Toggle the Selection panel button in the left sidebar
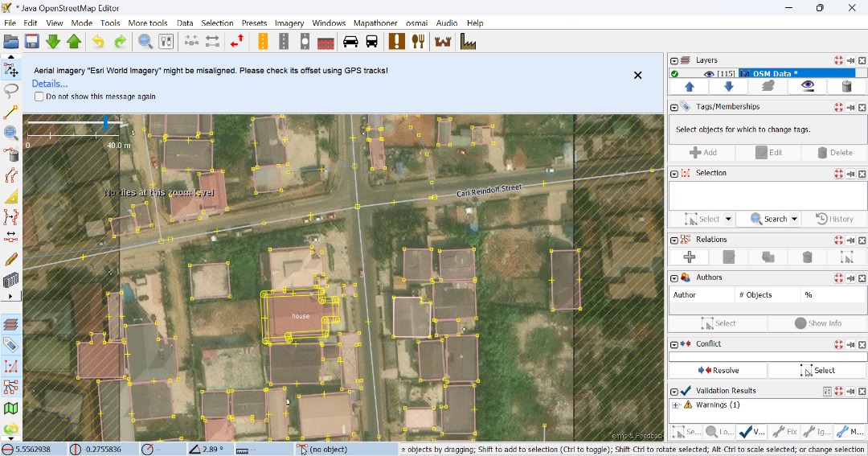The image size is (868, 456). [10, 366]
